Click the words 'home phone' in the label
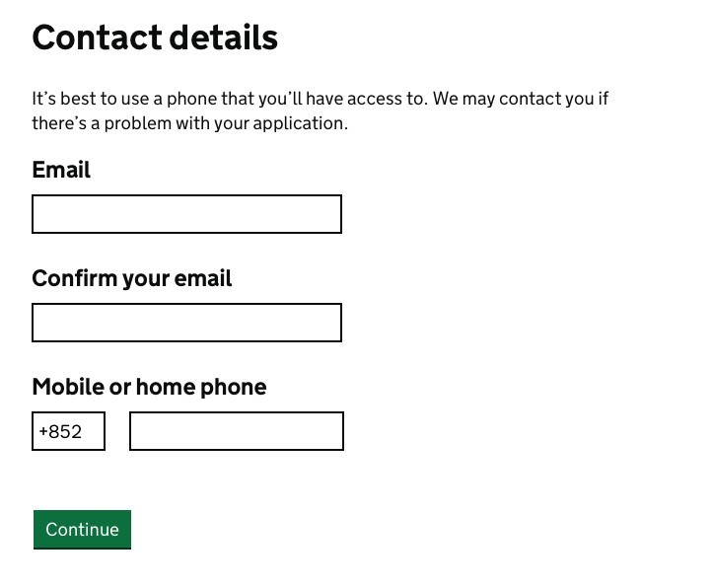 pyautogui.click(x=201, y=387)
